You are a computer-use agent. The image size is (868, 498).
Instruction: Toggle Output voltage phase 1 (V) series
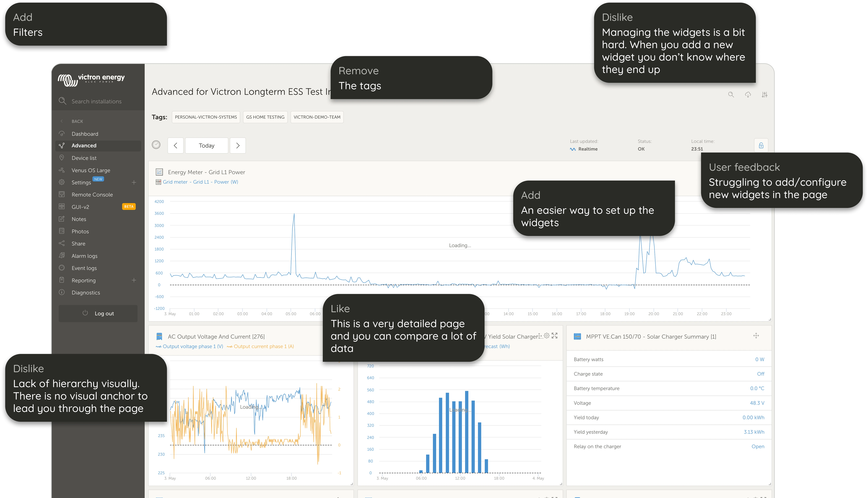point(190,346)
